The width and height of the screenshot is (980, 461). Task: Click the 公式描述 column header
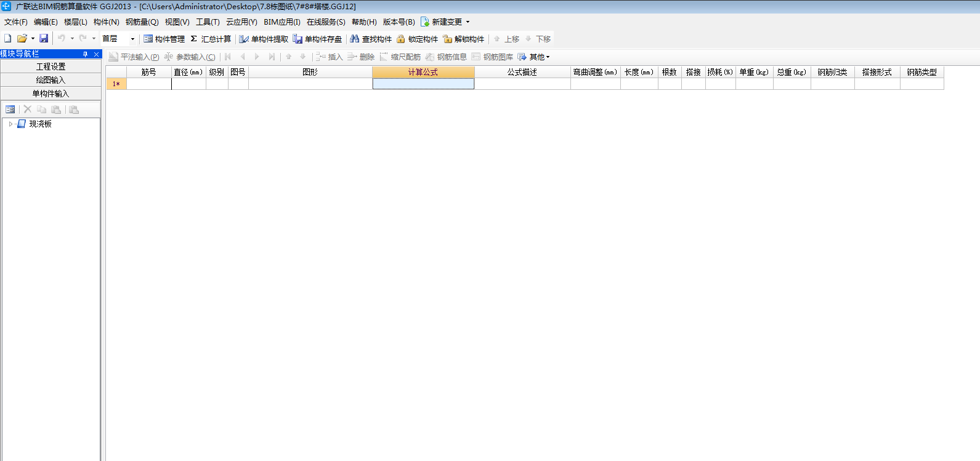(522, 72)
